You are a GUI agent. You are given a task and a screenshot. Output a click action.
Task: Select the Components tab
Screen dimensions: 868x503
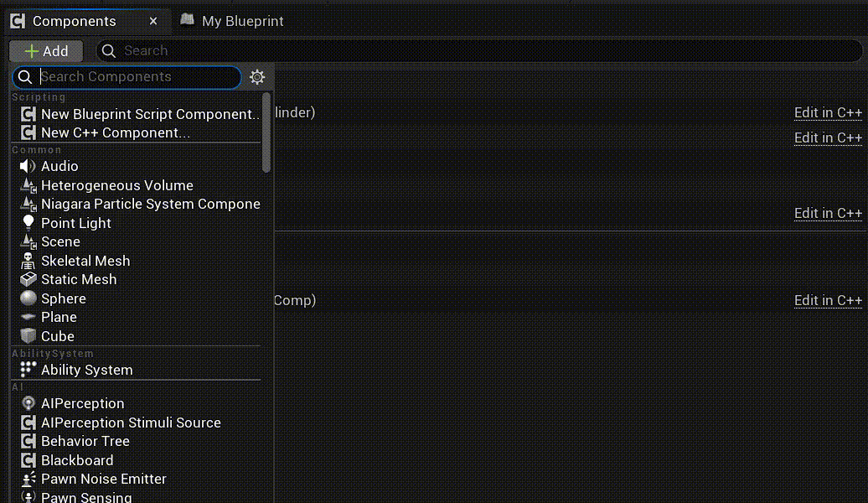[x=73, y=21]
